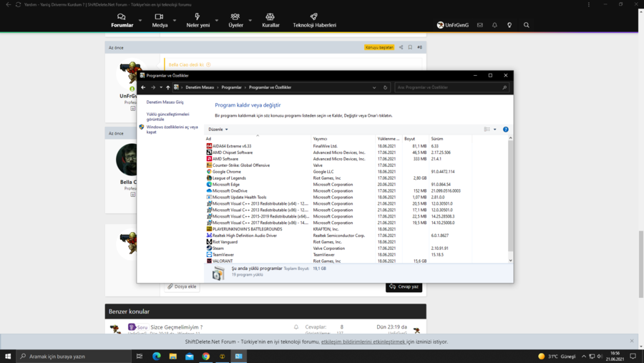Image resolution: width=644 pixels, height=363 pixels.
Task: Go up one folder level arrow
Action: [x=168, y=87]
